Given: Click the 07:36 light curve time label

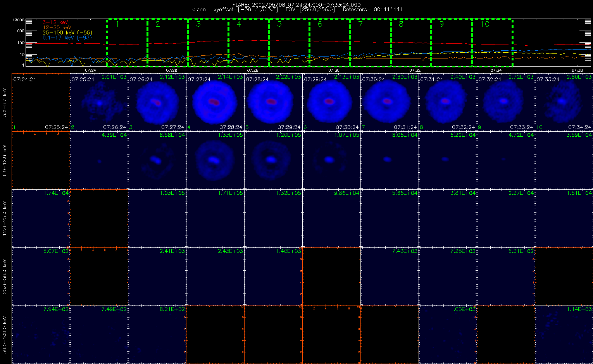Looking at the screenshot, I should coord(577,70).
